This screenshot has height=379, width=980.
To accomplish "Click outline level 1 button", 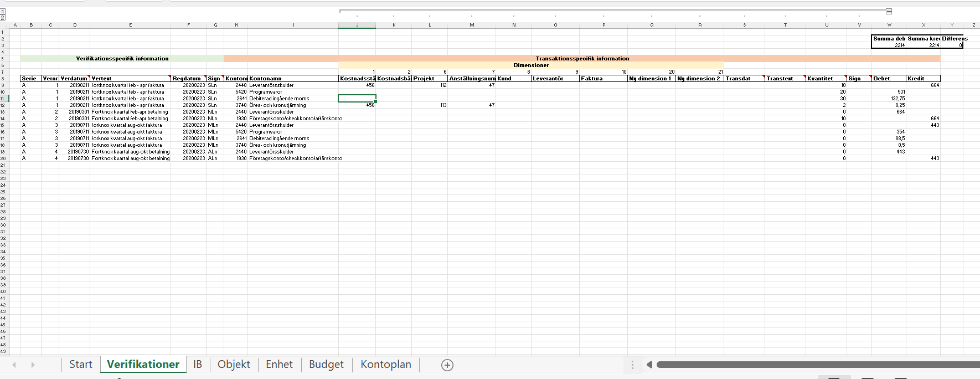I will (x=3, y=12).
